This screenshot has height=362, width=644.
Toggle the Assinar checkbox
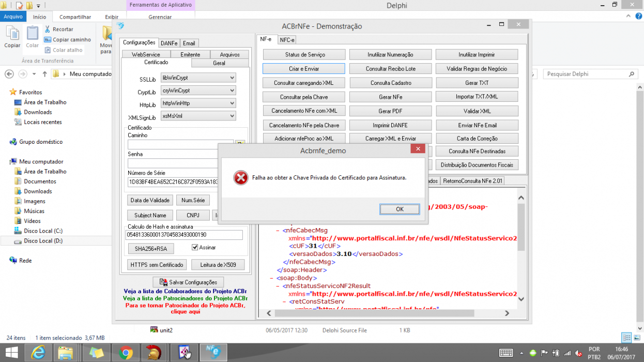click(x=195, y=248)
